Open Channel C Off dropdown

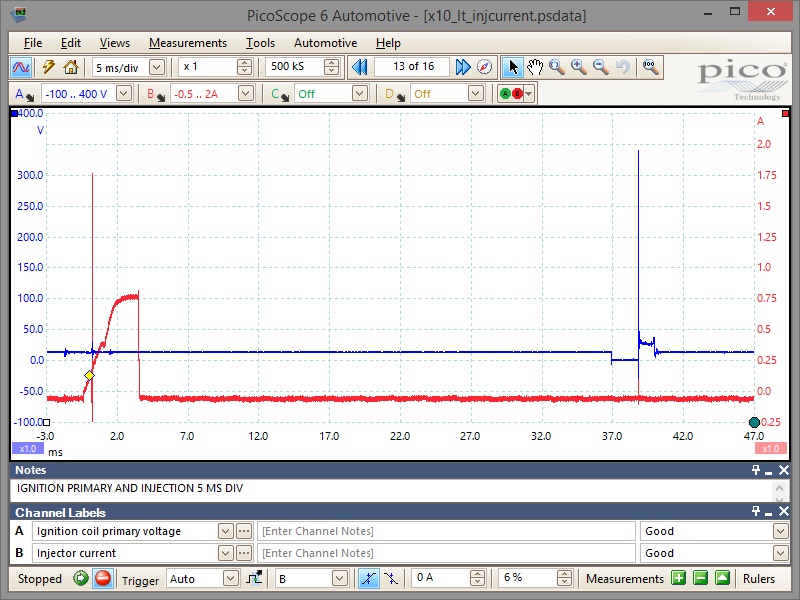tap(360, 93)
